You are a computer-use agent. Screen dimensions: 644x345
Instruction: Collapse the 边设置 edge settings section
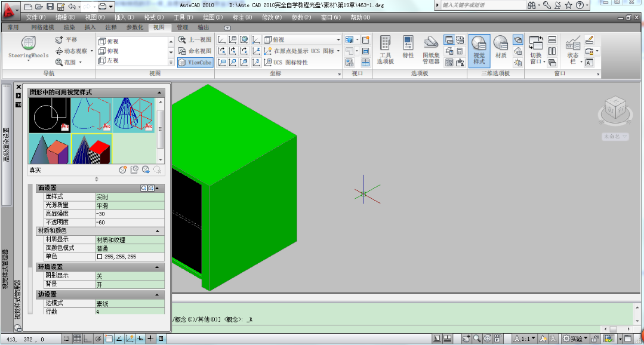[x=158, y=294]
